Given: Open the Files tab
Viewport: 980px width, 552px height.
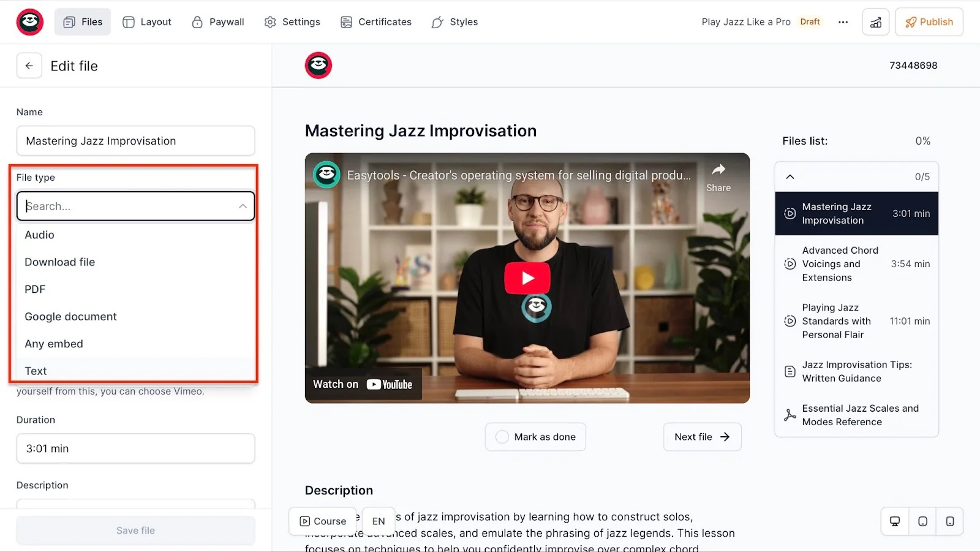Looking at the screenshot, I should [x=83, y=22].
